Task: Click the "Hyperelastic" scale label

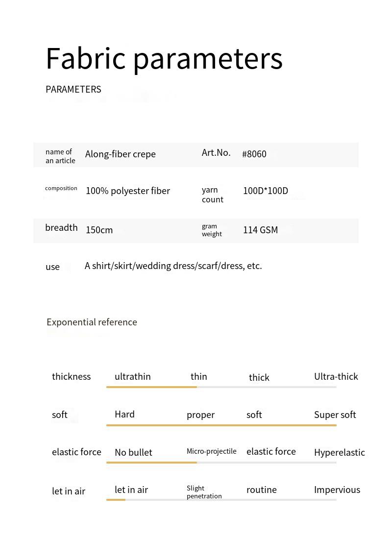Action: (340, 452)
